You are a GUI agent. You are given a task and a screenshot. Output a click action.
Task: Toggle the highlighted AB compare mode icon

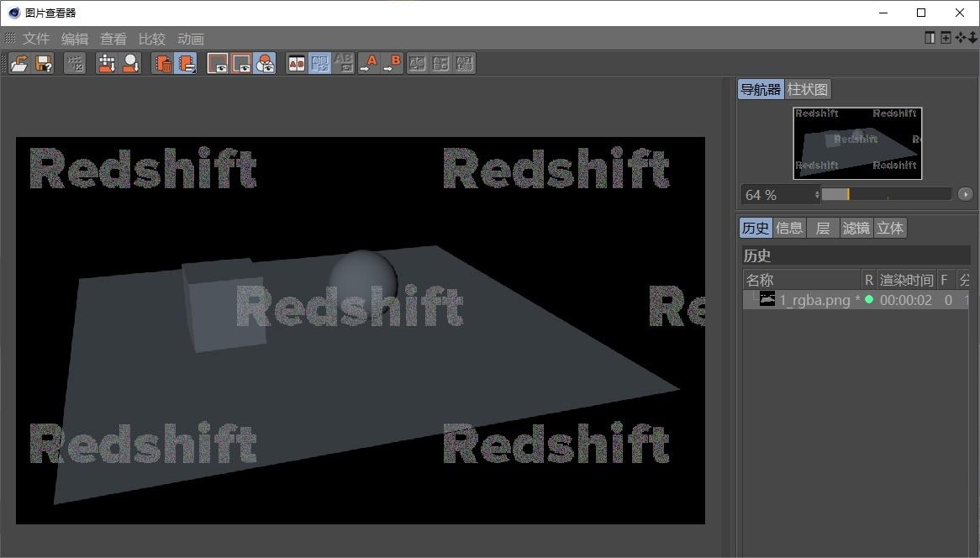[x=320, y=63]
